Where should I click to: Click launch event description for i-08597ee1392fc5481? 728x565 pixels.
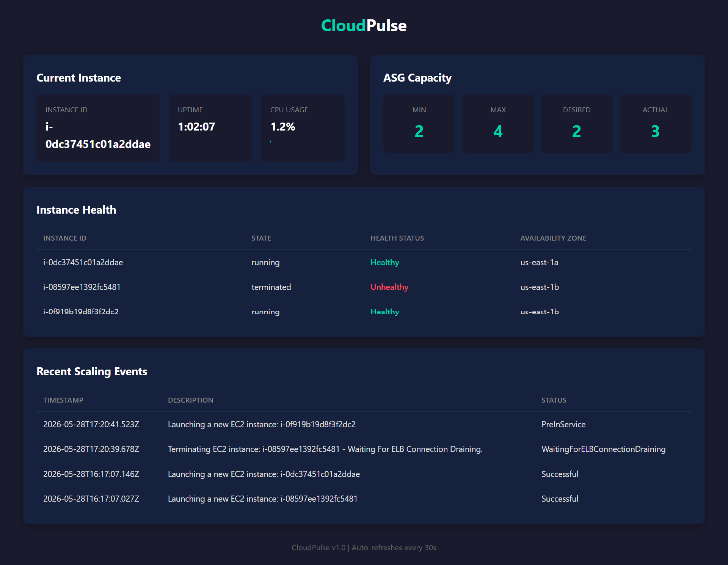[x=263, y=499]
